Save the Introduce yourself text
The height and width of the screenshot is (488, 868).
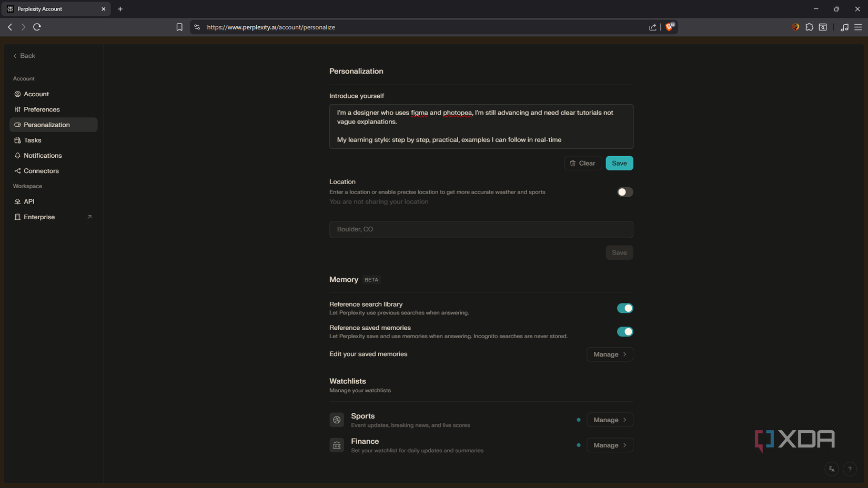point(619,163)
